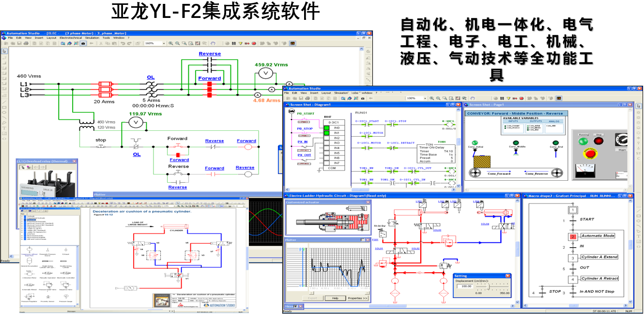644x314 pixels.
Task: Select the arrow pointer tool in left sidebar
Action: tap(4, 51)
